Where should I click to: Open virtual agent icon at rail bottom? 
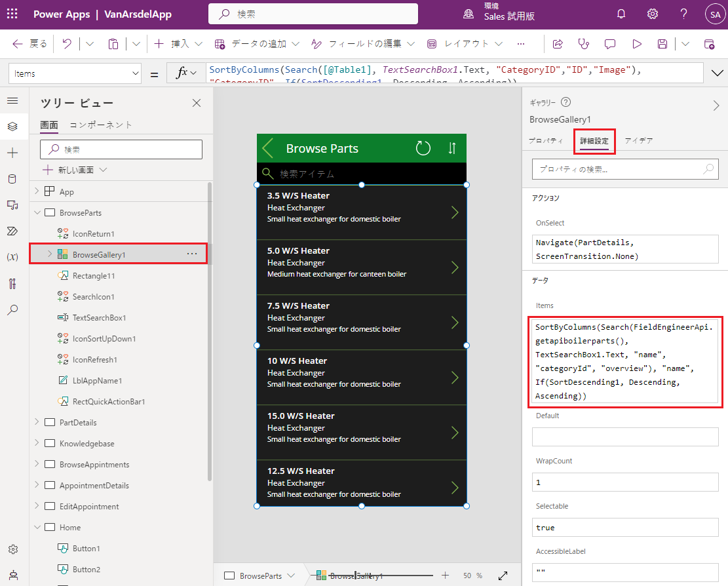(13, 576)
